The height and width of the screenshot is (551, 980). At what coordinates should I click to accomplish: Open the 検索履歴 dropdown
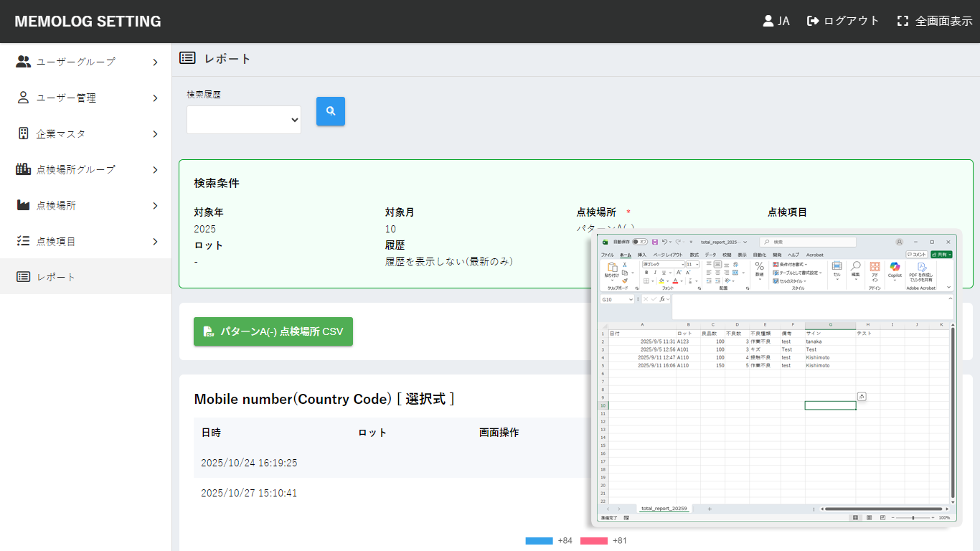(x=244, y=119)
